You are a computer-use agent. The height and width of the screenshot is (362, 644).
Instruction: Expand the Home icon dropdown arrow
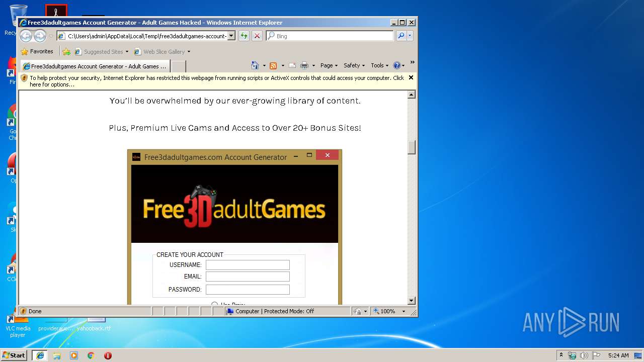point(264,65)
